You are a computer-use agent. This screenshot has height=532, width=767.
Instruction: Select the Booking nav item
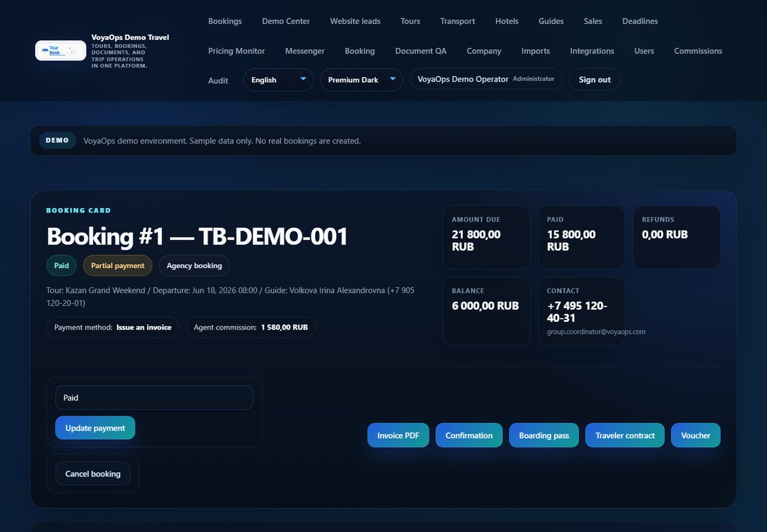pyautogui.click(x=360, y=50)
